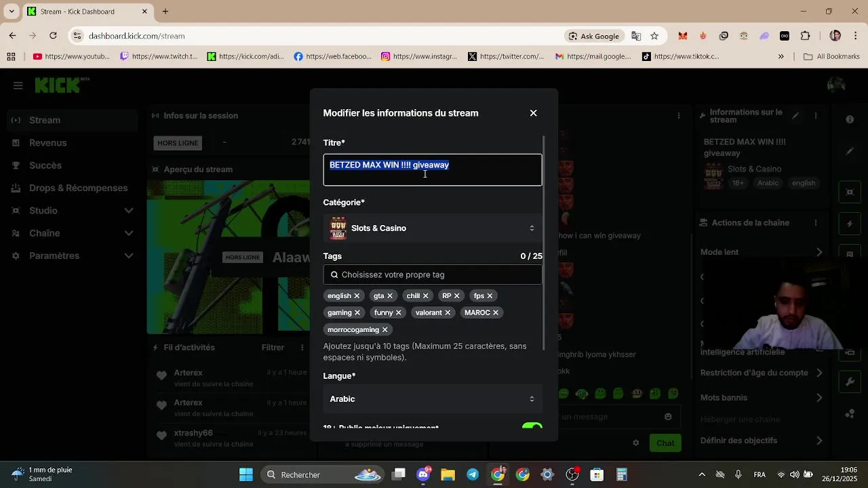Open Restriction d'âge du compte
868x488 pixels.
[761, 373]
